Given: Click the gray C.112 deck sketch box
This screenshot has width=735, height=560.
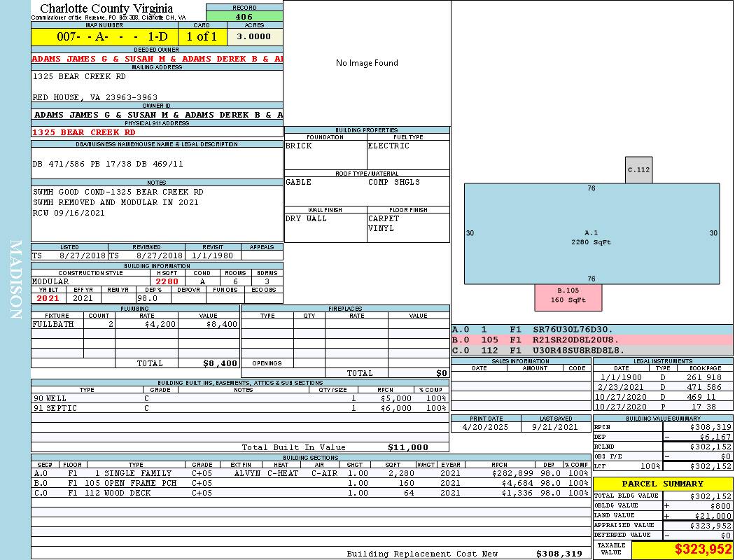Looking at the screenshot, I should click(639, 169).
